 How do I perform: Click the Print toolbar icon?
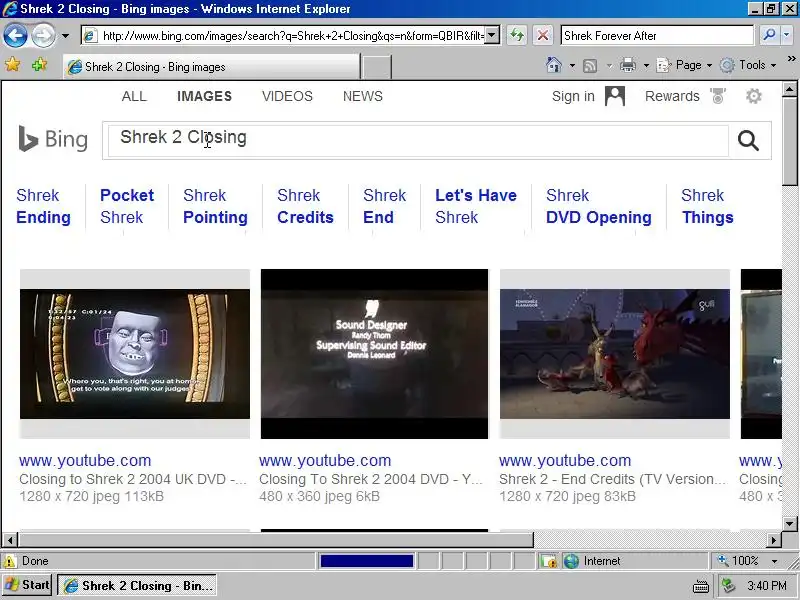pyautogui.click(x=628, y=65)
